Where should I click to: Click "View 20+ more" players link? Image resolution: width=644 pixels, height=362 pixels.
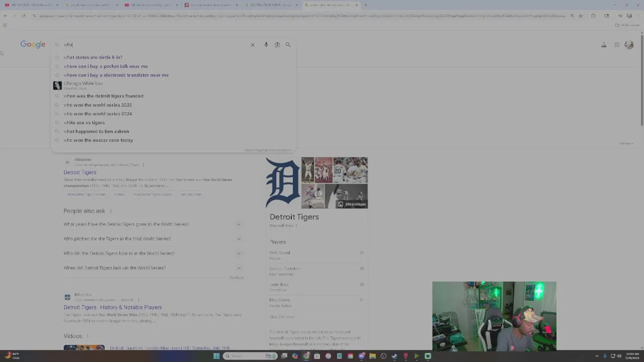coord(282,317)
